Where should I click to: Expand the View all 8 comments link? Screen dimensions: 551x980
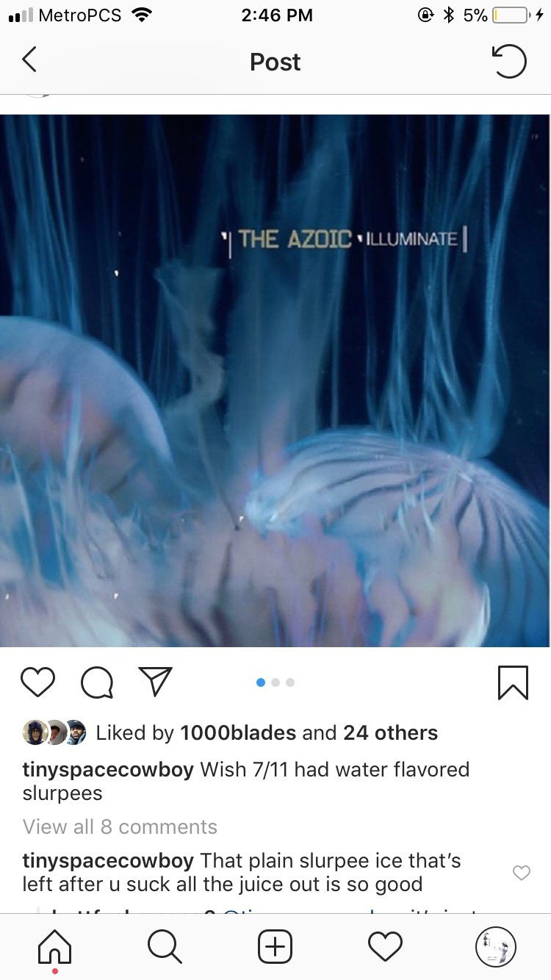(120, 826)
